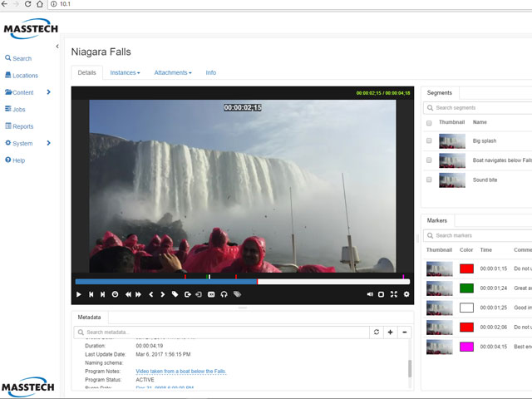Collapse all metadata with the minus button

click(x=405, y=332)
